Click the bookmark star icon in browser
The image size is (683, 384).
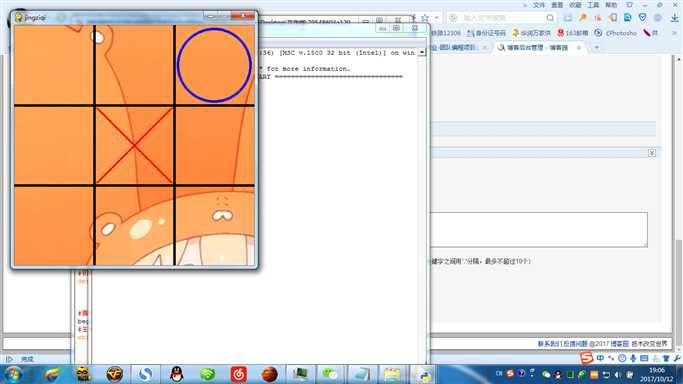coord(425,18)
